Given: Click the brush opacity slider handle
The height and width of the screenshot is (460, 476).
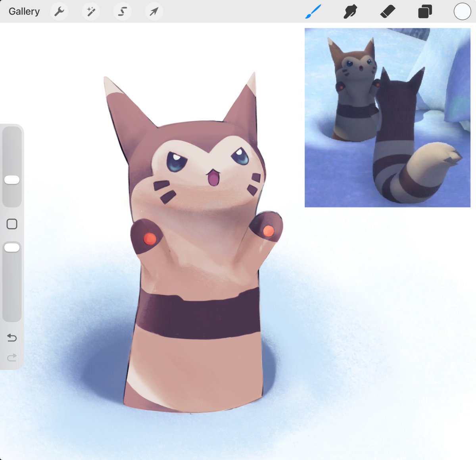Looking at the screenshot, I should [12, 248].
